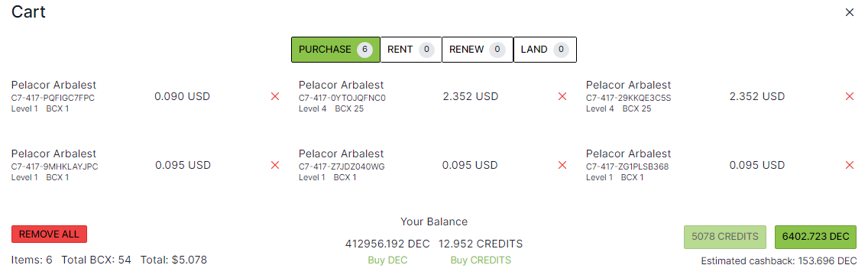Image resolution: width=868 pixels, height=278 pixels.
Task: Remove Pelacor Arbalest C7-417-PQFIGC7FPC from cart
Action: click(275, 96)
